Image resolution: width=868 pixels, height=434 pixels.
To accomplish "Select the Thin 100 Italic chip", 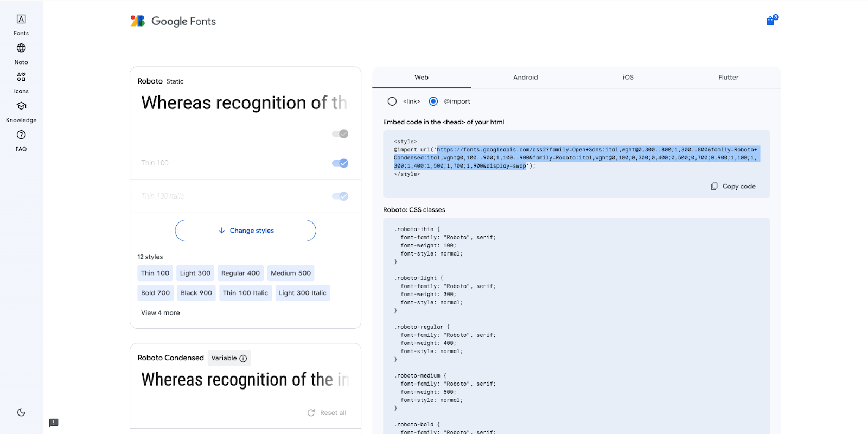I will click(x=245, y=293).
